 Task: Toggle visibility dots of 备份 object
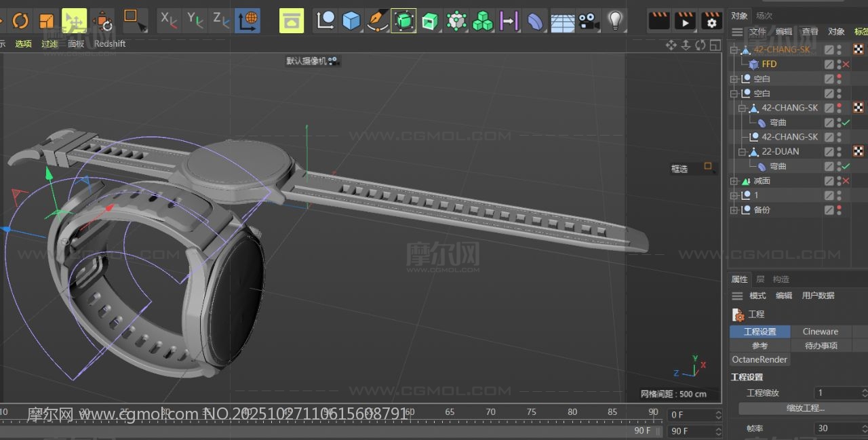click(840, 210)
